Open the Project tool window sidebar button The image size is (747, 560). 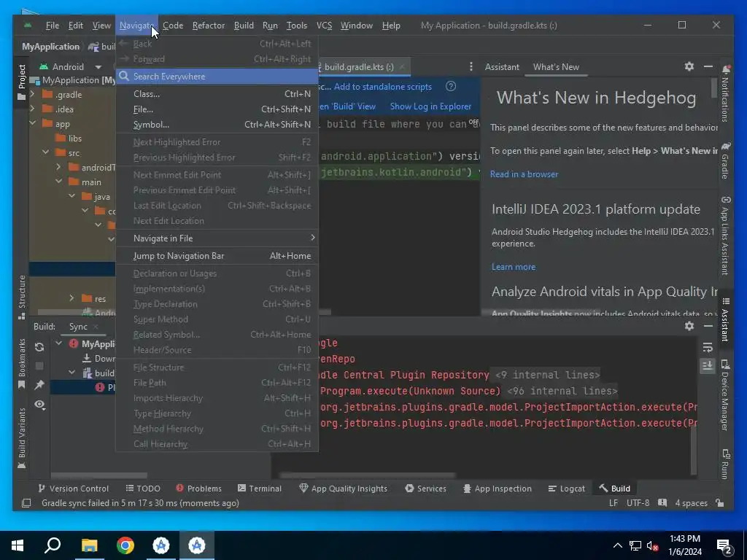click(x=21, y=82)
